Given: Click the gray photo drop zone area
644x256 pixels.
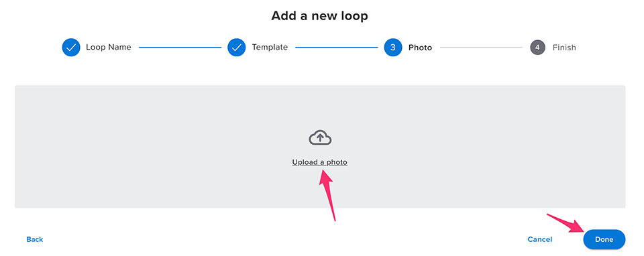Looking at the screenshot, I should pyautogui.click(x=320, y=147).
